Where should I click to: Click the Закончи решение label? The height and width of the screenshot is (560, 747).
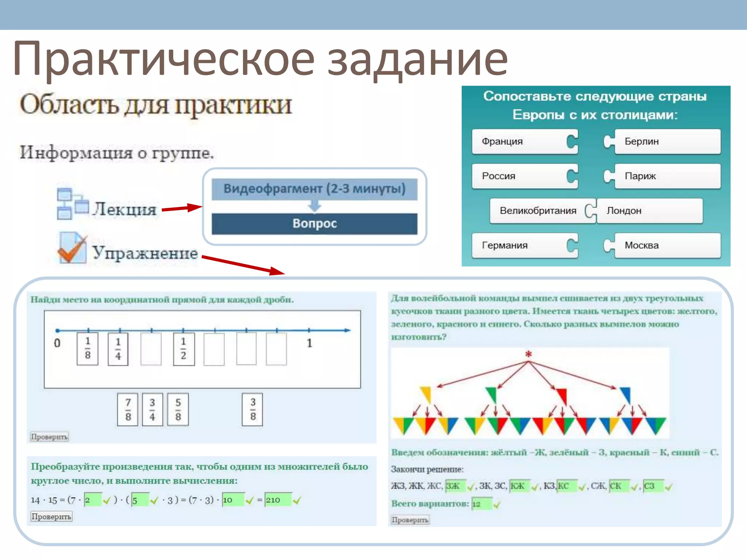[427, 469]
